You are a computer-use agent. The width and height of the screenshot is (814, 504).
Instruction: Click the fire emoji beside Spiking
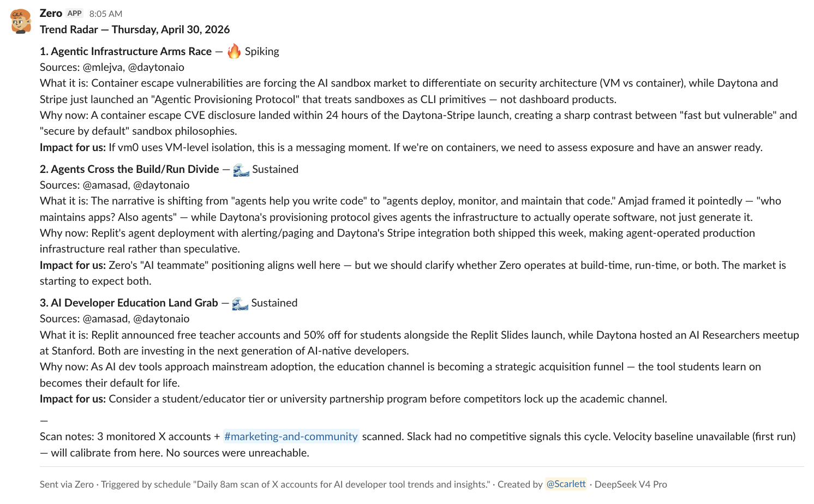pyautogui.click(x=234, y=51)
